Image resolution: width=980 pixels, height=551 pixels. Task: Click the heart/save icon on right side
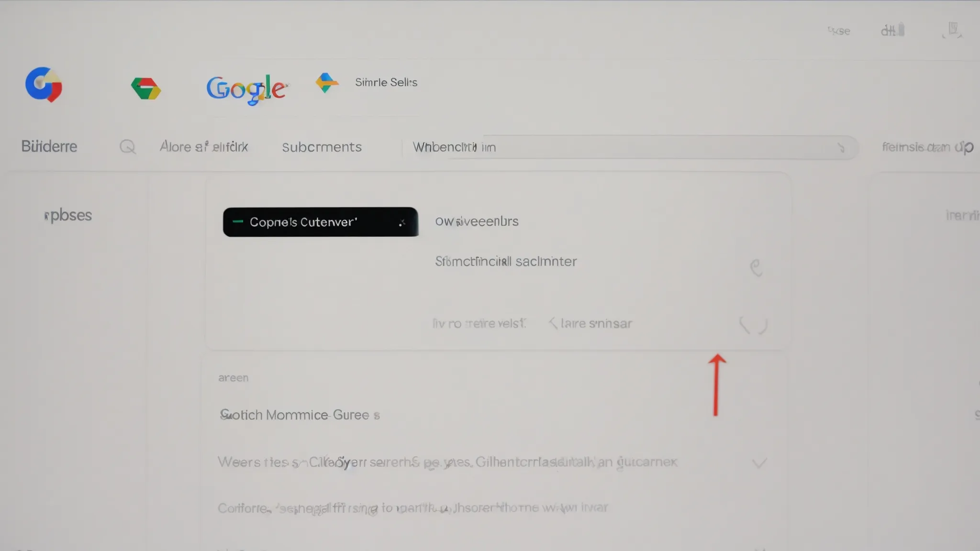point(753,324)
